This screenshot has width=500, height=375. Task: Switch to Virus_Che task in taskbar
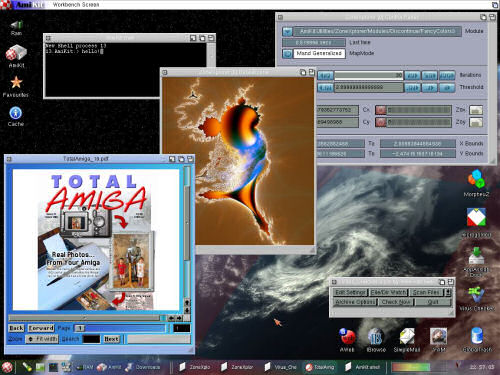click(280, 367)
